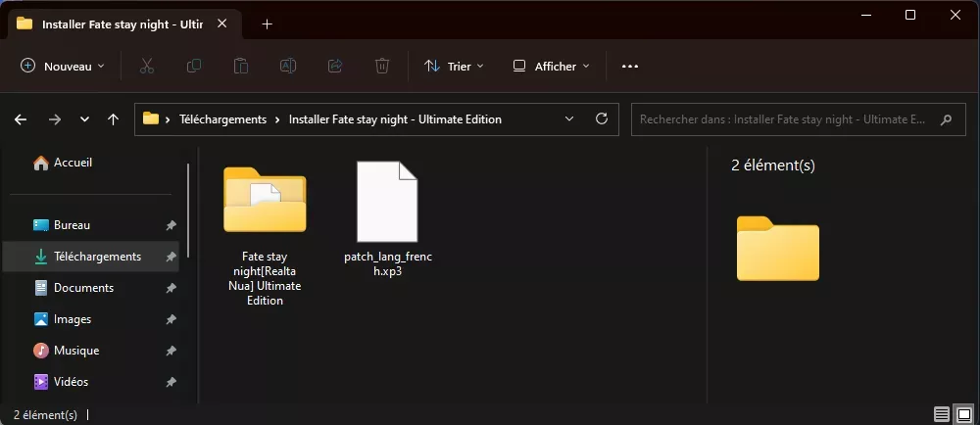Click chevron after Téléchargements in path
The image size is (980, 425).
tap(277, 119)
